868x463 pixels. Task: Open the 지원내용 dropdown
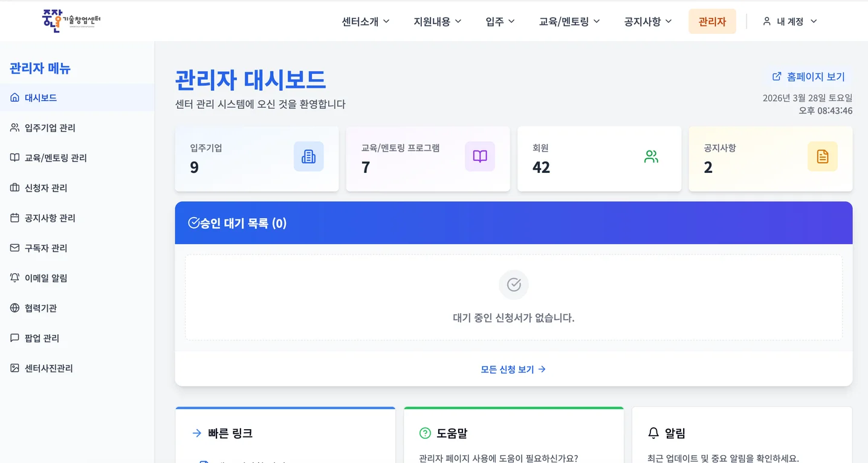coord(436,21)
